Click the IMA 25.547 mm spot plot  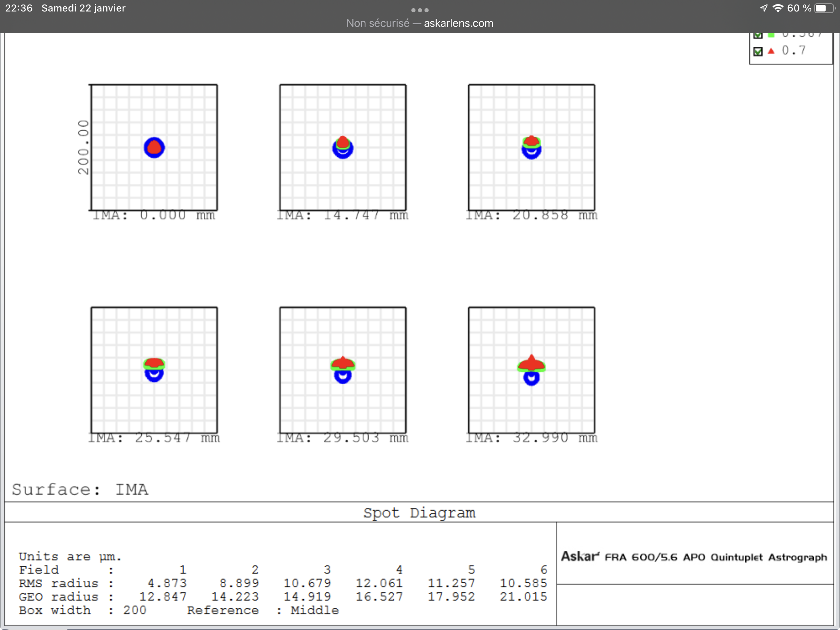point(154,370)
